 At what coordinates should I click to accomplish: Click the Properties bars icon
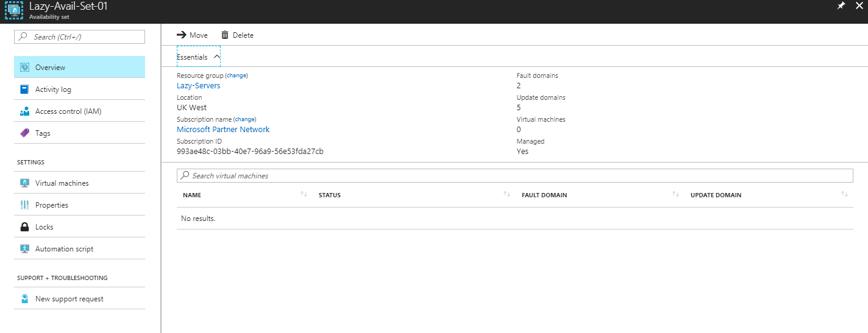pyautogui.click(x=24, y=205)
